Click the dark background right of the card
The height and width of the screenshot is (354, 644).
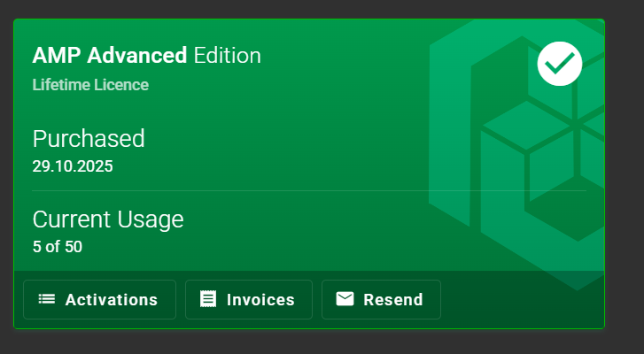pyautogui.click(x=625, y=177)
